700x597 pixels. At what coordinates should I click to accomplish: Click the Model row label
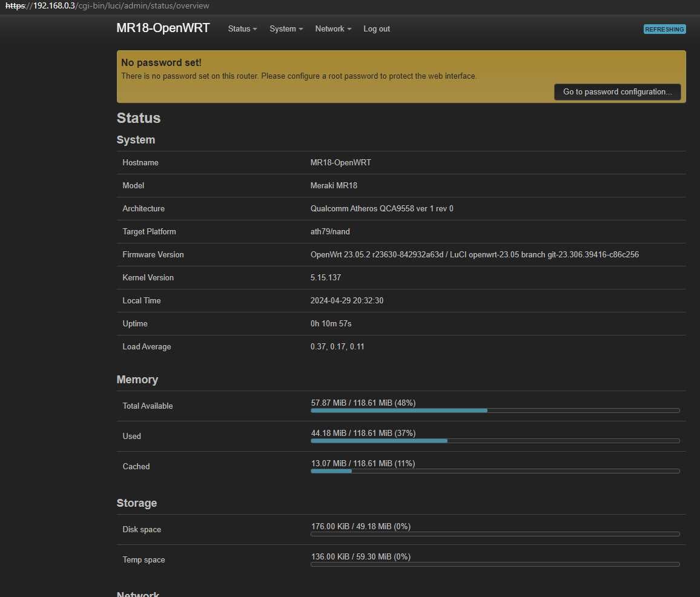(x=133, y=185)
